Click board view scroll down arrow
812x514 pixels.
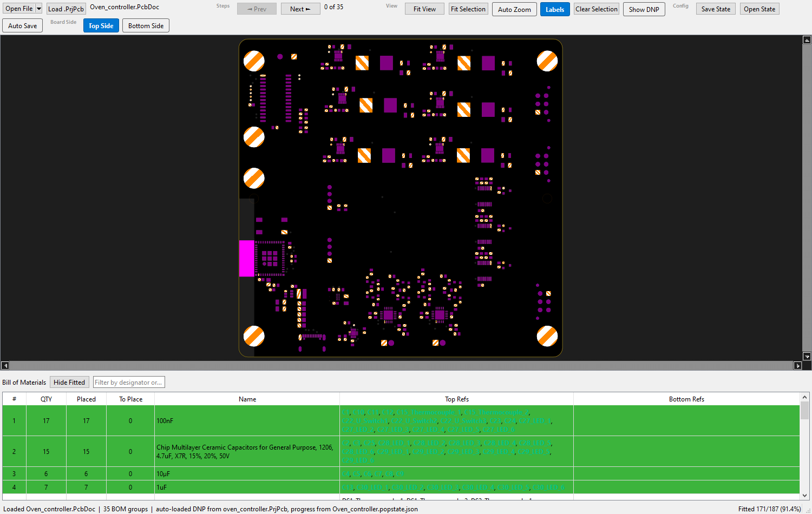click(x=807, y=356)
